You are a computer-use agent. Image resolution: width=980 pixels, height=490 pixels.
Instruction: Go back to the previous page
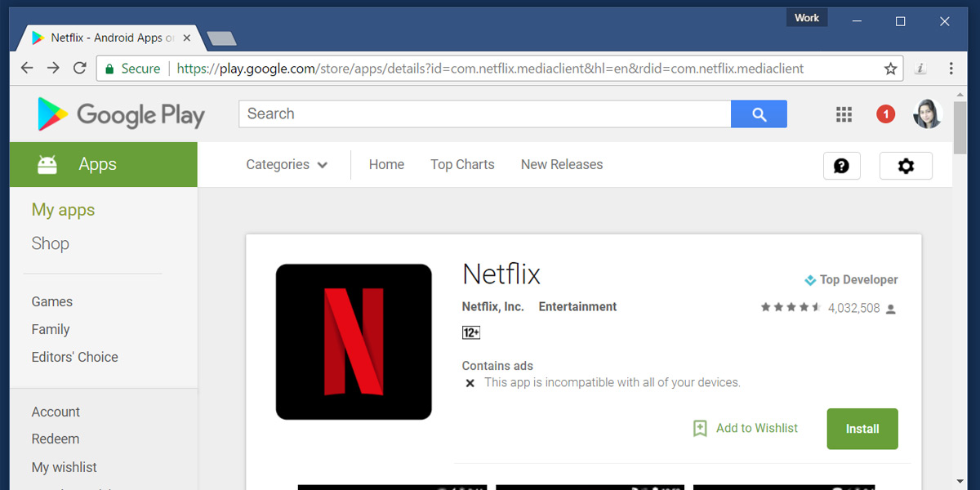pyautogui.click(x=27, y=69)
